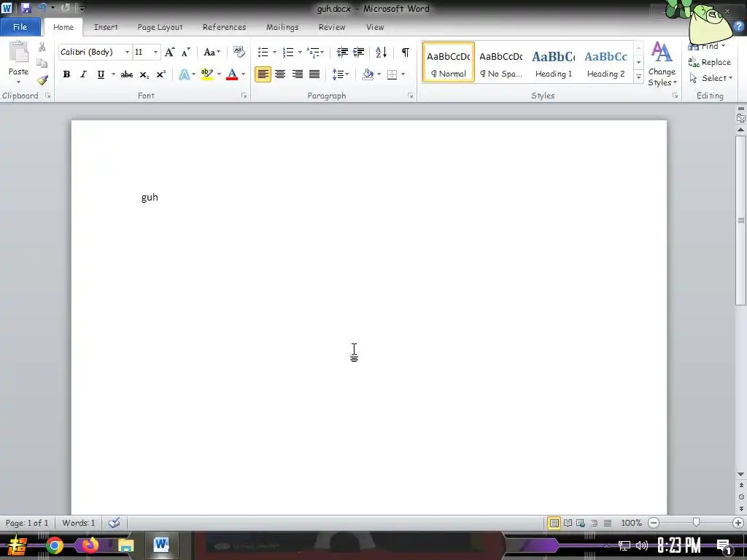Select the Format Painter brush
747x560 pixels.
pos(42,80)
